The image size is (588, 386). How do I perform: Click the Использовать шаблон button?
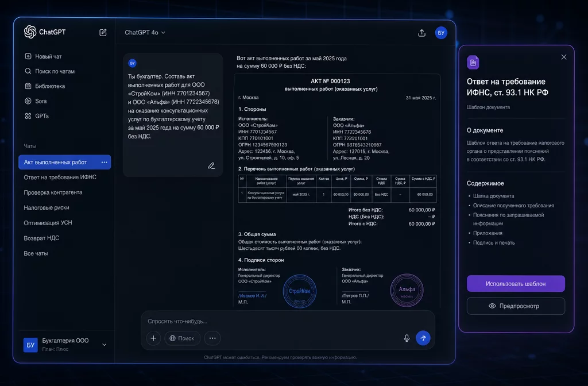[x=516, y=284]
